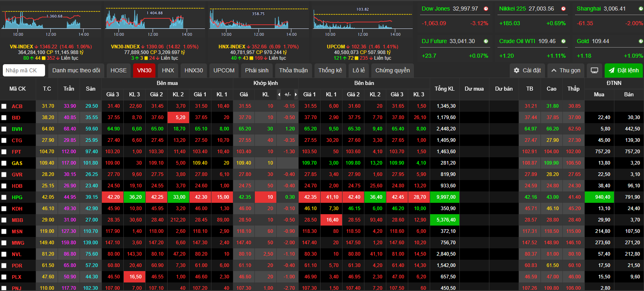Open the Cài đặt settings gear
The image size is (644, 291).
pos(527,70)
